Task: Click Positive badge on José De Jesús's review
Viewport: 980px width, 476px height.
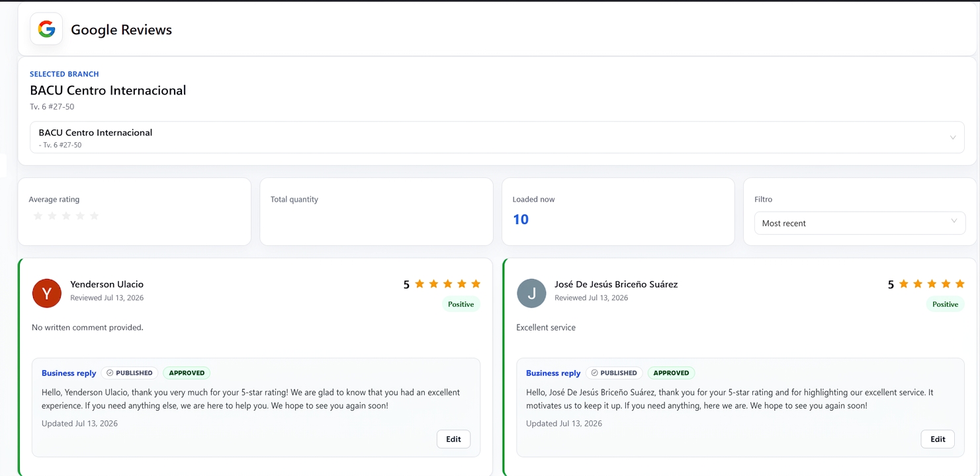Action: tap(946, 304)
